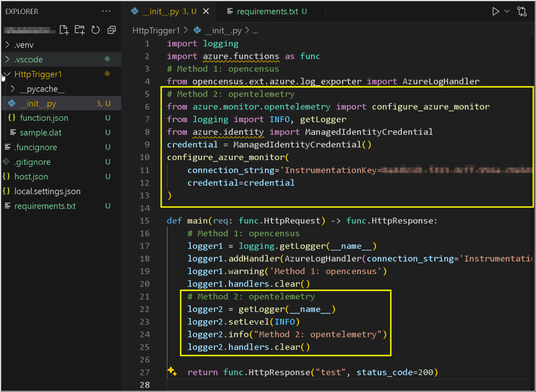
Task: Click the sparkle AI icon on line 27
Action: coord(172,372)
